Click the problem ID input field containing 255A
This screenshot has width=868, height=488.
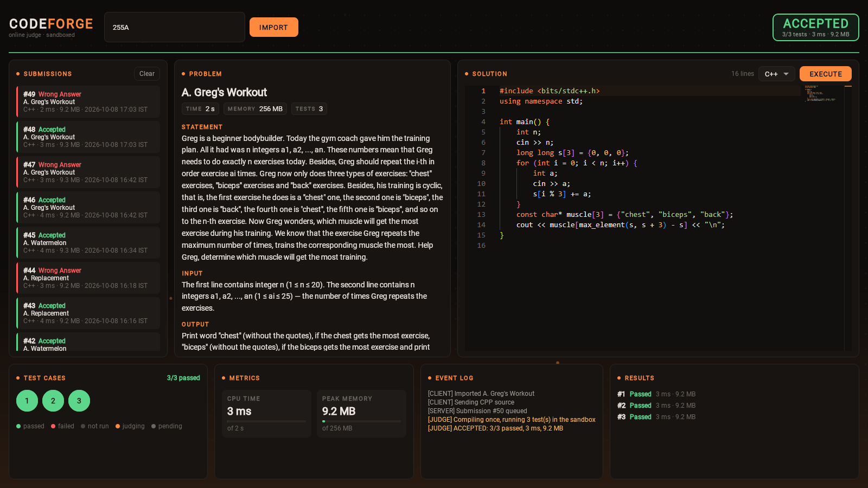coord(175,27)
